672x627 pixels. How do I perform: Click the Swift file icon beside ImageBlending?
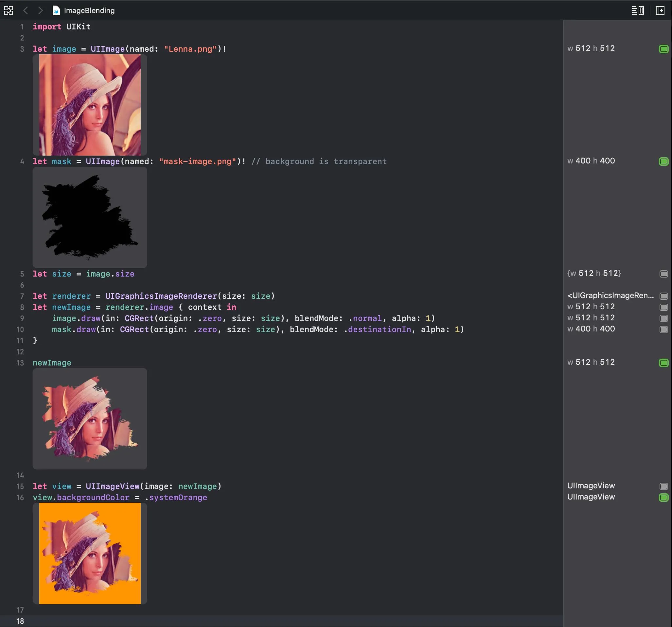(56, 10)
